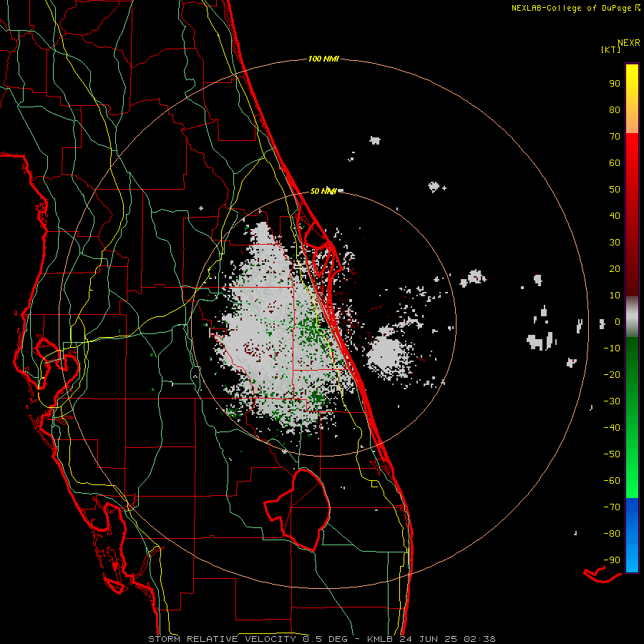The image size is (644, 644).
Task: Click the 50 NMI range ring label
Action: point(323,191)
